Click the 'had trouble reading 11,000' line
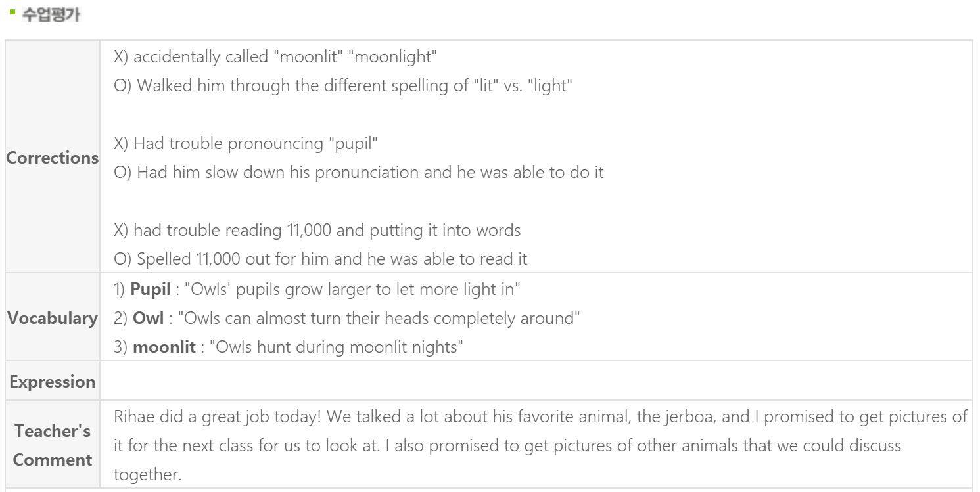The image size is (980, 492). pos(317,231)
